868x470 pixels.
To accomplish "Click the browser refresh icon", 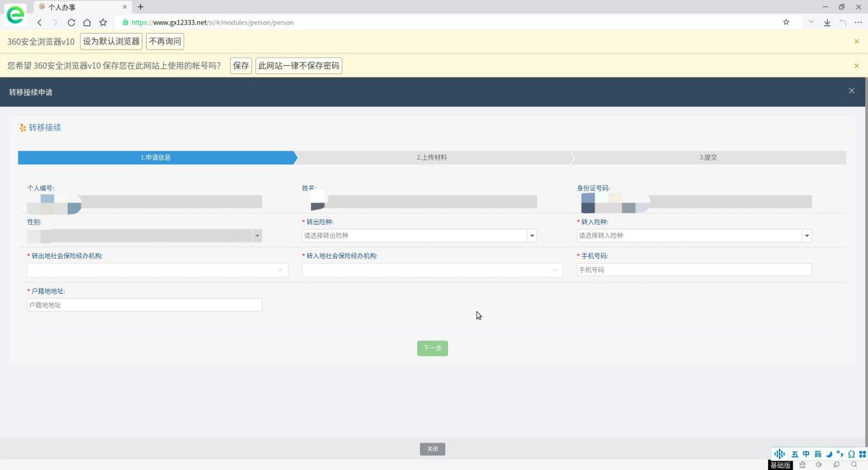I will (71, 23).
